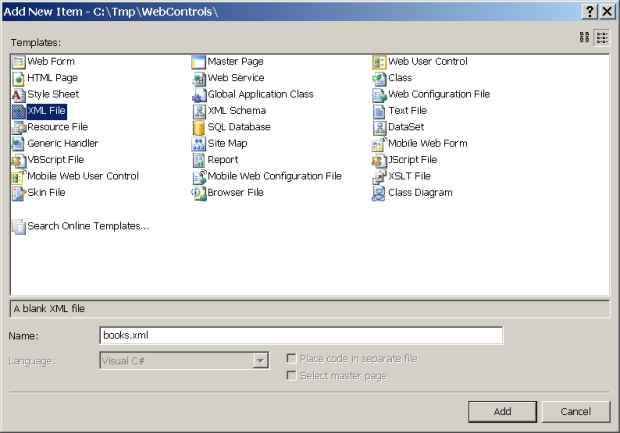Choose the Style Sheet template icon
Image resolution: width=620 pixels, height=433 pixels.
(x=18, y=95)
